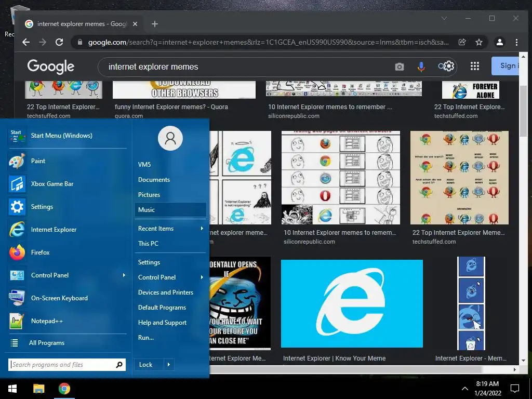Open a new Chrome tab
The height and width of the screenshot is (399, 532).
tap(155, 24)
